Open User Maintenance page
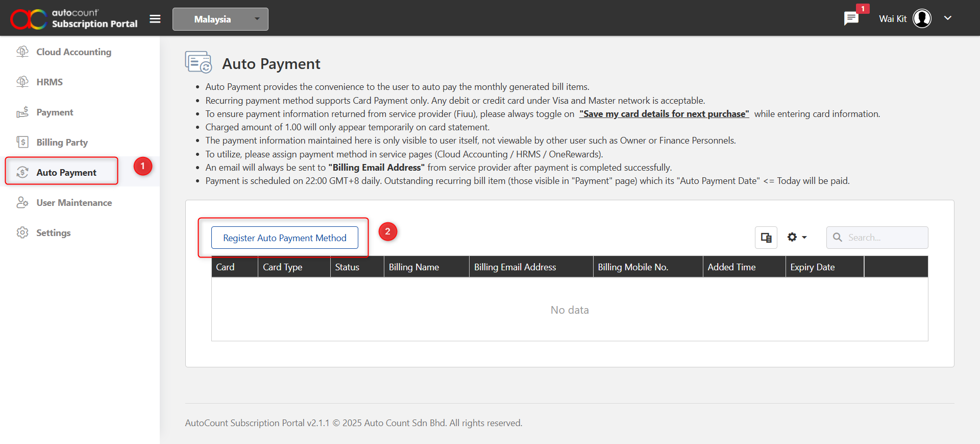The height and width of the screenshot is (444, 980). [74, 203]
